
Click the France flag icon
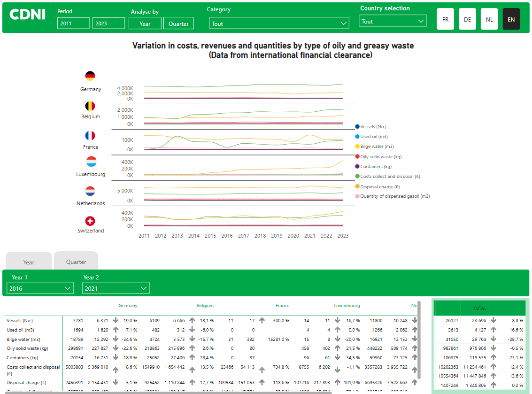[90, 136]
